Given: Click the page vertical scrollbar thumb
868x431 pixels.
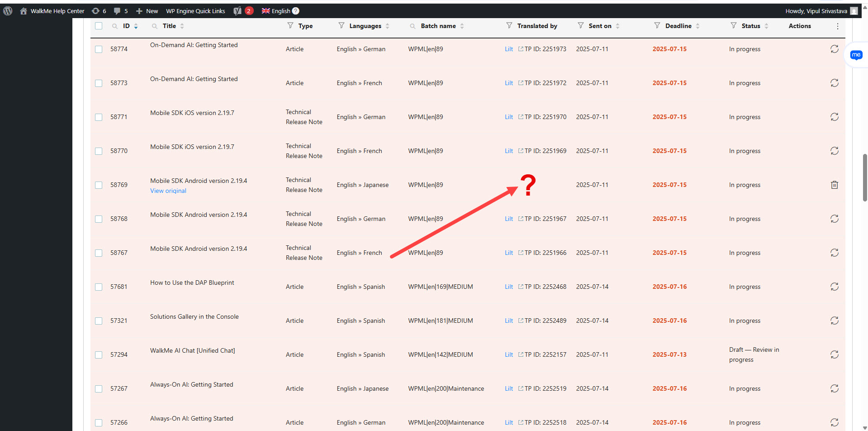Looking at the screenshot, I should click(x=865, y=177).
